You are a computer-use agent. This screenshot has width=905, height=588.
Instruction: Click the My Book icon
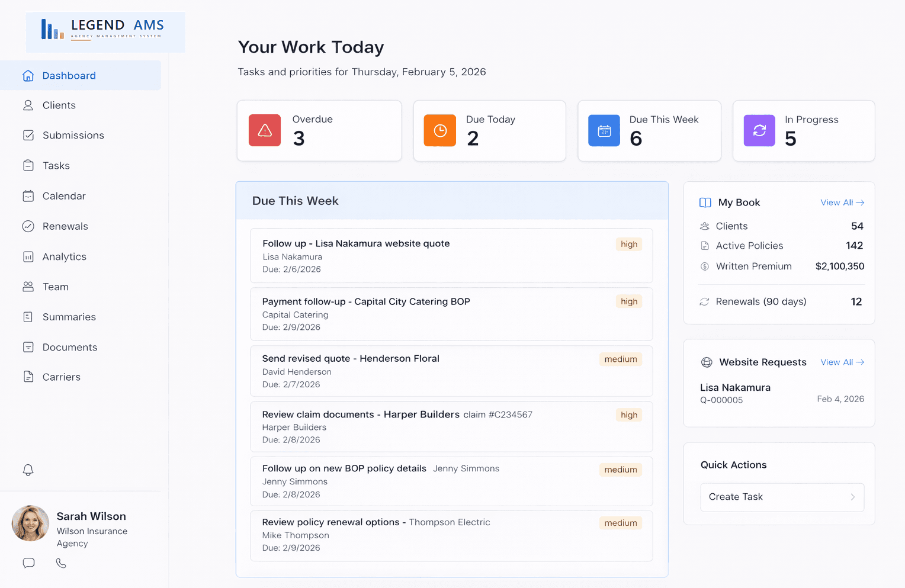pyautogui.click(x=705, y=203)
